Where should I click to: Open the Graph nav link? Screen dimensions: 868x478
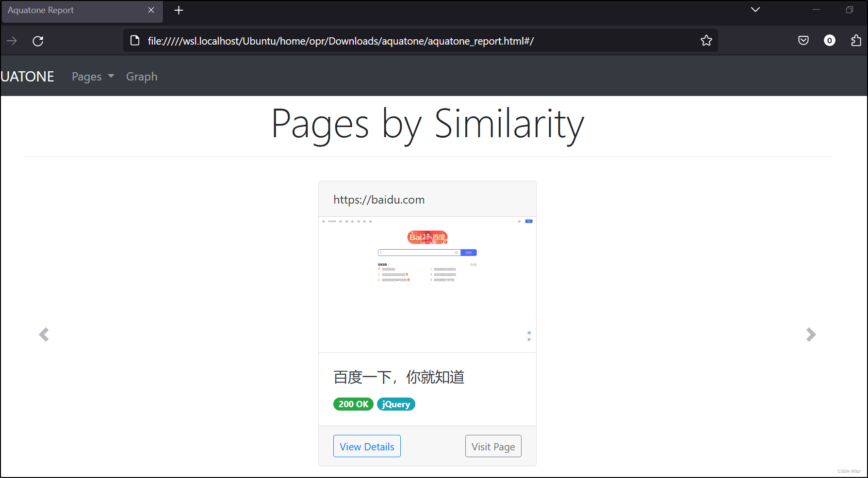(142, 77)
